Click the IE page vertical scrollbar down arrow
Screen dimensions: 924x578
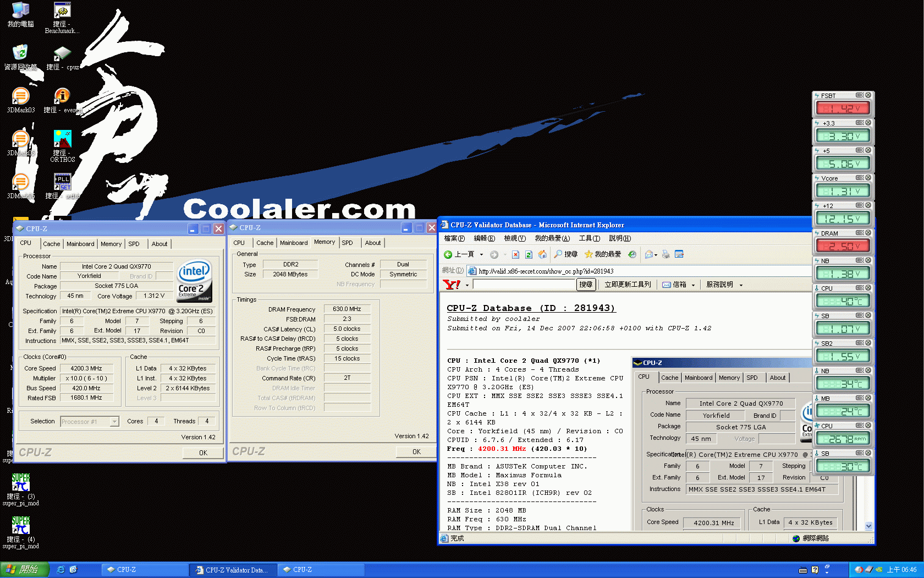868,526
